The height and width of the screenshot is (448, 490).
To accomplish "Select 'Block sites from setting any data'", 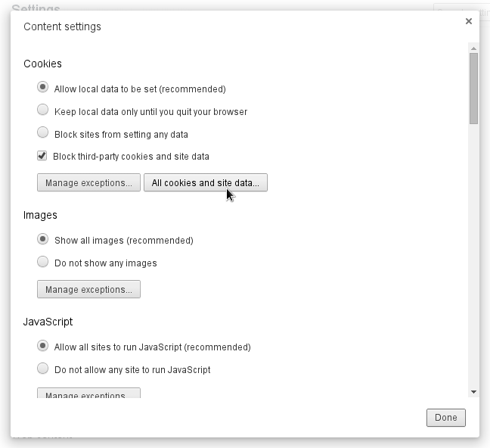I will pyautogui.click(x=43, y=133).
